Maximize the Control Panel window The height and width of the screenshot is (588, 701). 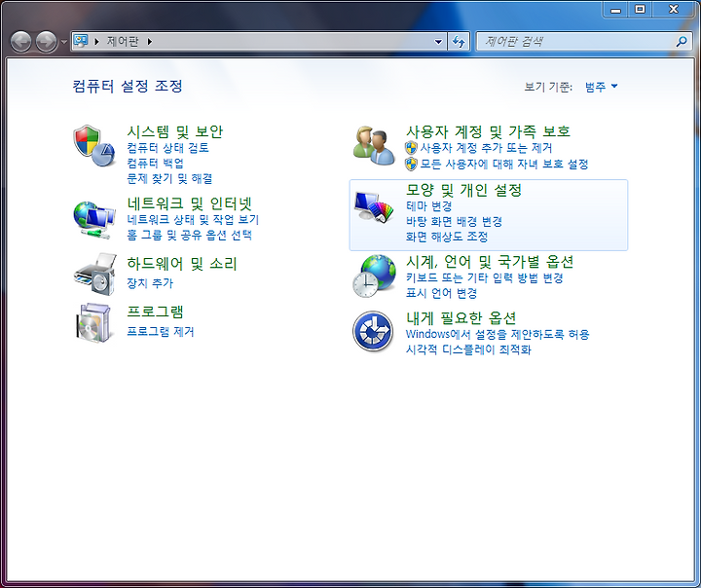pos(641,9)
